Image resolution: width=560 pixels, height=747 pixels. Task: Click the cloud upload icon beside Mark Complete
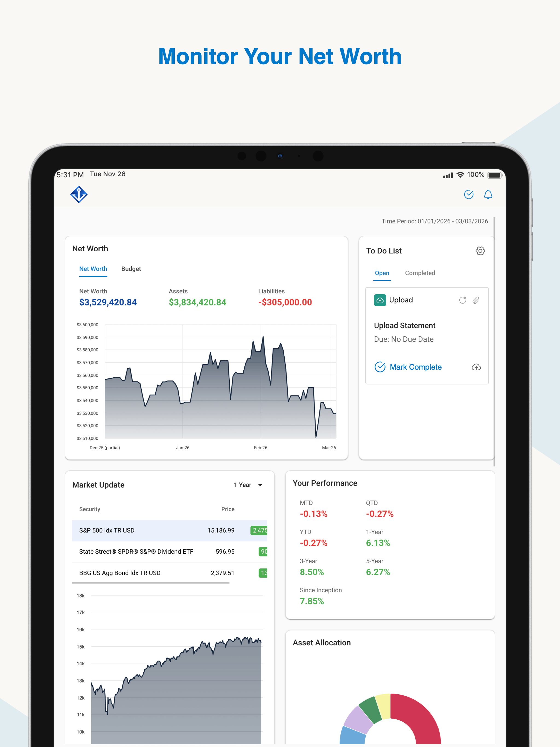pos(476,367)
